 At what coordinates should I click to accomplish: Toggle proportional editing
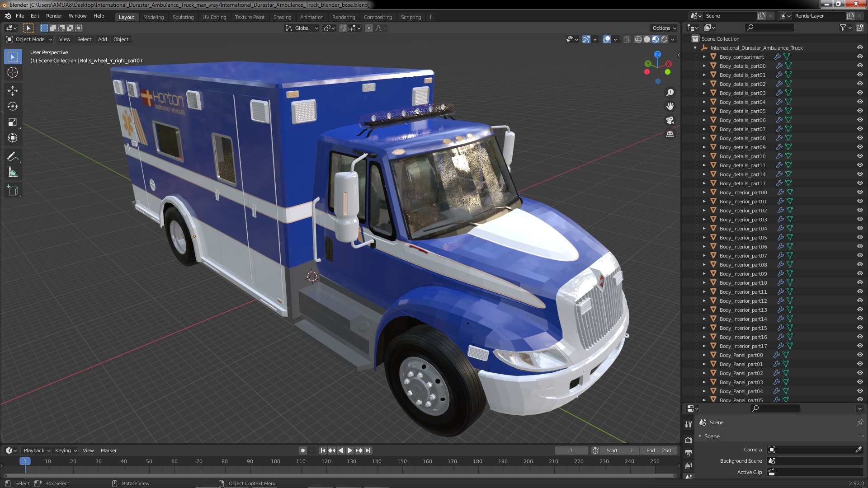click(369, 28)
